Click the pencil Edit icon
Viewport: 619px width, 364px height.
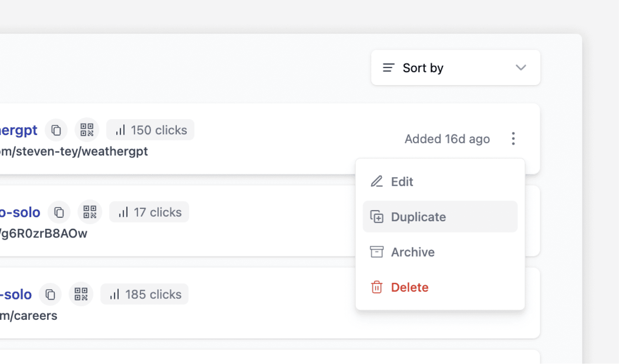pyautogui.click(x=377, y=181)
